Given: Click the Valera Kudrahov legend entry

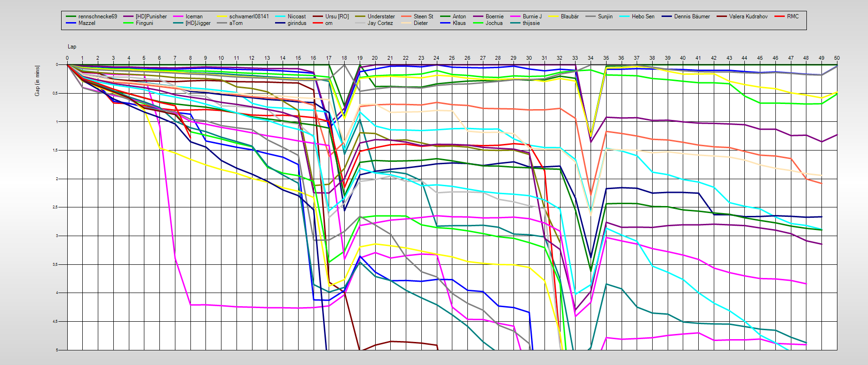Looking at the screenshot, I should [748, 16].
